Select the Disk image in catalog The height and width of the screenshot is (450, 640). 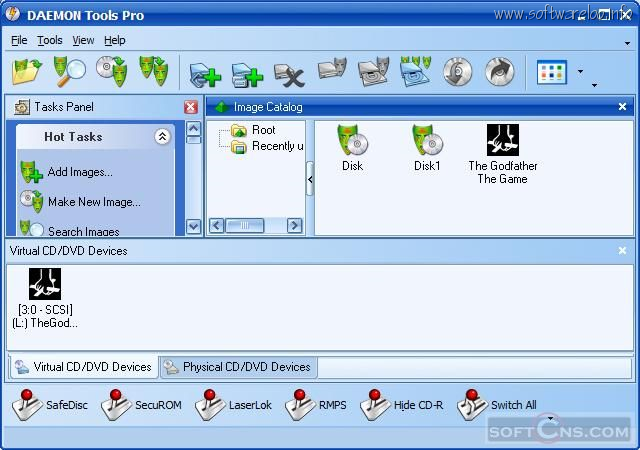[x=353, y=149]
